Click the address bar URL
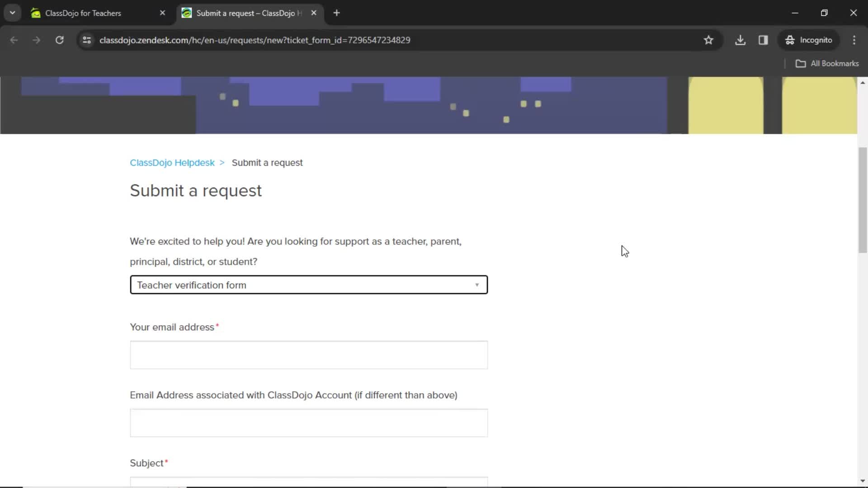The width and height of the screenshot is (868, 488). click(255, 40)
